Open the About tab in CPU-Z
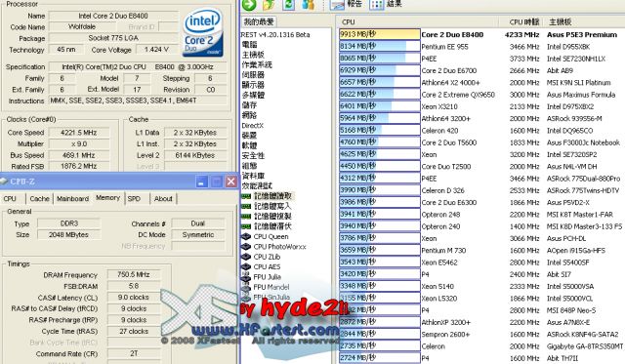 163,199
